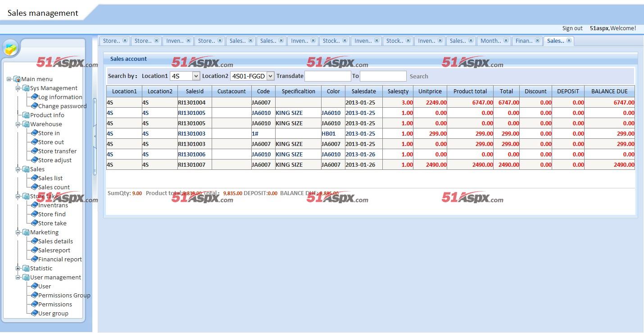Click the Store transfer book icon
The width and height of the screenshot is (644, 333).
(34, 151)
